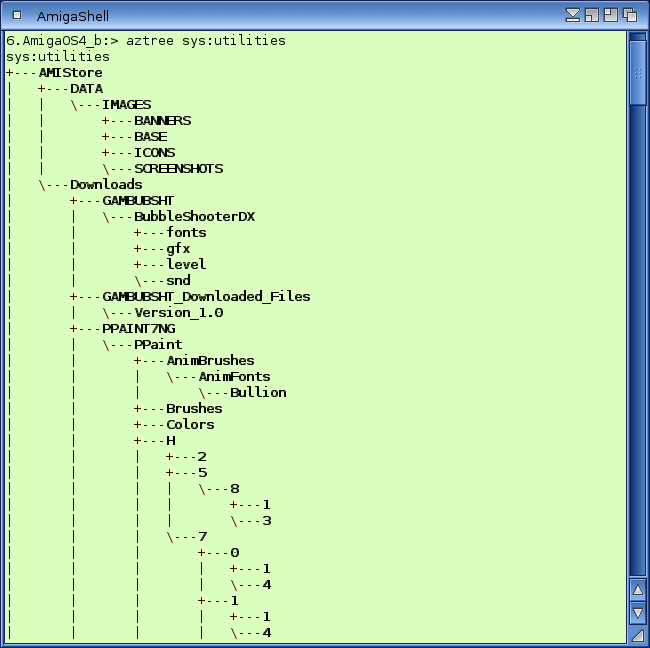Select folder 2 under H
The height and width of the screenshot is (648, 650).
coord(202,457)
